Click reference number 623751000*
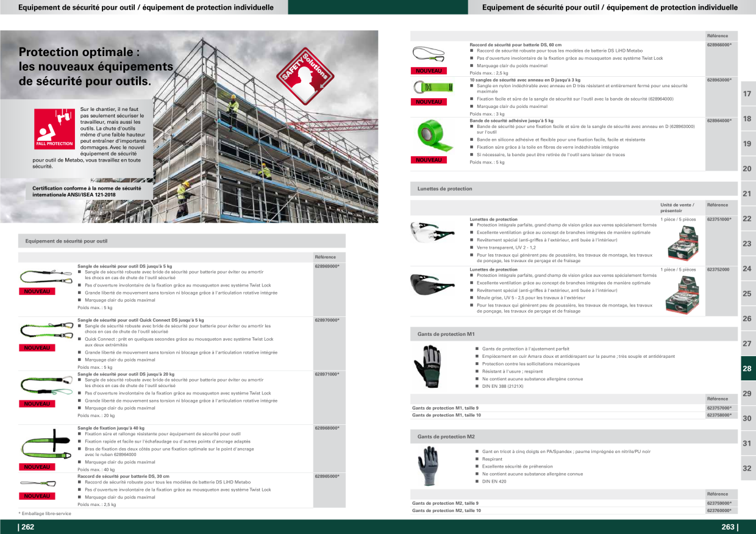 pos(719,219)
